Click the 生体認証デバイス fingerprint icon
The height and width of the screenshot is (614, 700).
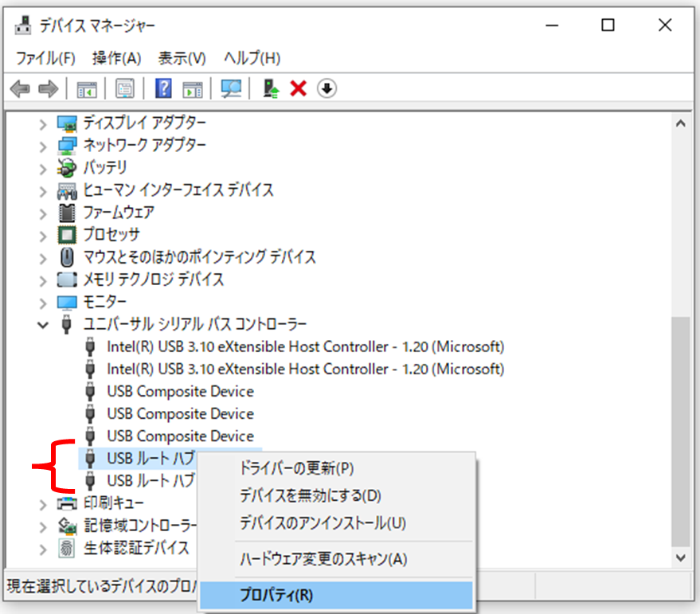pyautogui.click(x=67, y=548)
